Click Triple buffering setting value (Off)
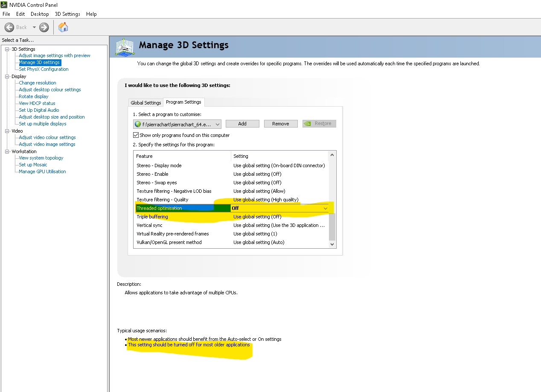Screen dimensions: 541x392 [x=257, y=217]
